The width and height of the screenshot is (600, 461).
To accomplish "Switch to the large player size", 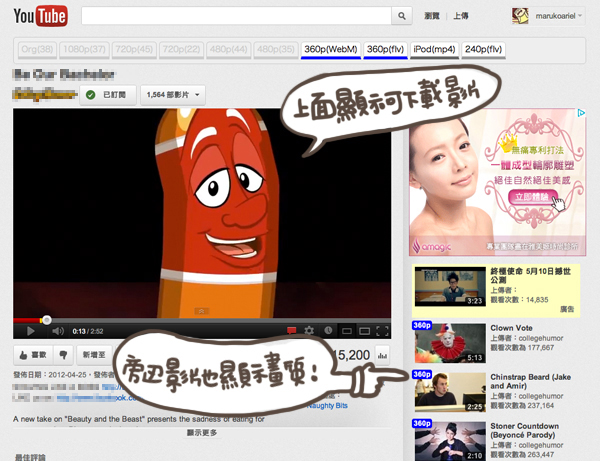I will pos(365,331).
